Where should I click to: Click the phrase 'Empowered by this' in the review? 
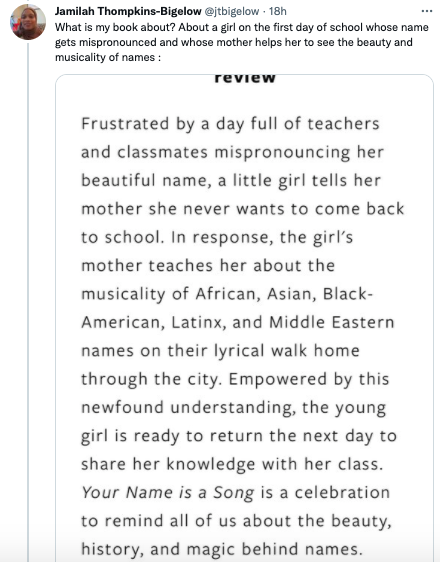coord(309,379)
